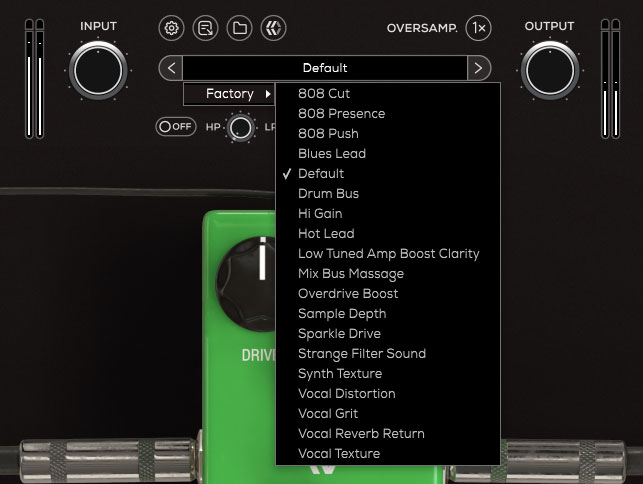Click the OUTPUT gain knob
The image size is (643, 484).
coord(550,70)
